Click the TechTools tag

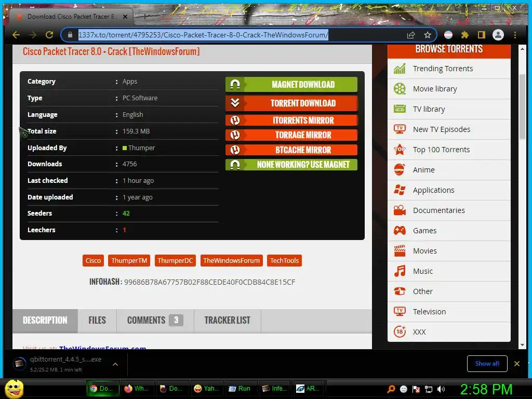pyautogui.click(x=284, y=261)
